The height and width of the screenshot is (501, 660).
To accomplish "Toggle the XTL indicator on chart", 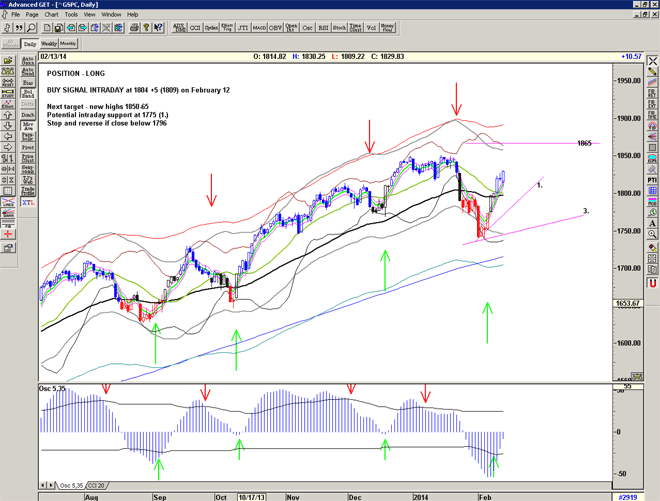I will click(x=28, y=202).
